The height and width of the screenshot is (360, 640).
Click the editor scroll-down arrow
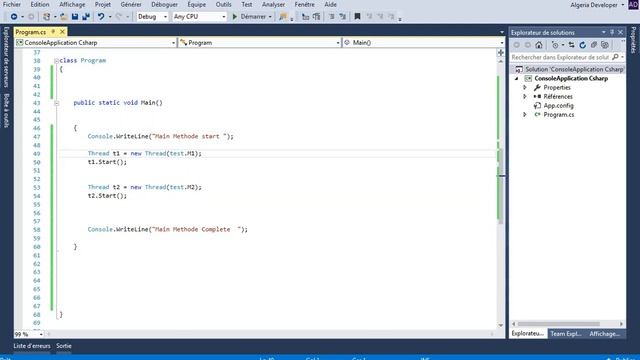coord(501,325)
